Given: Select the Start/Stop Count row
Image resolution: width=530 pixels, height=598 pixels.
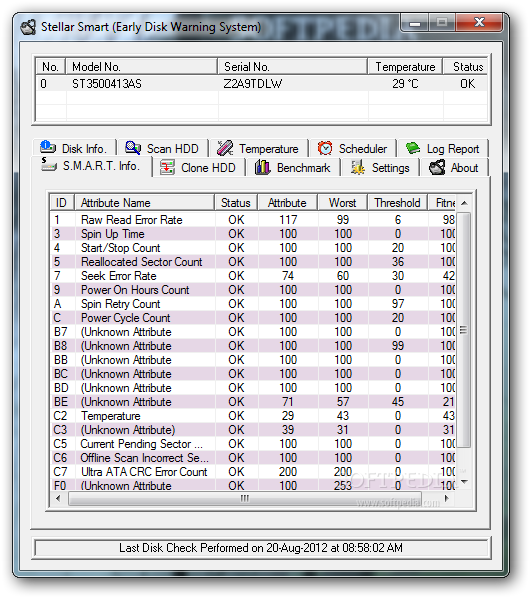Looking at the screenshot, I should click(254, 248).
